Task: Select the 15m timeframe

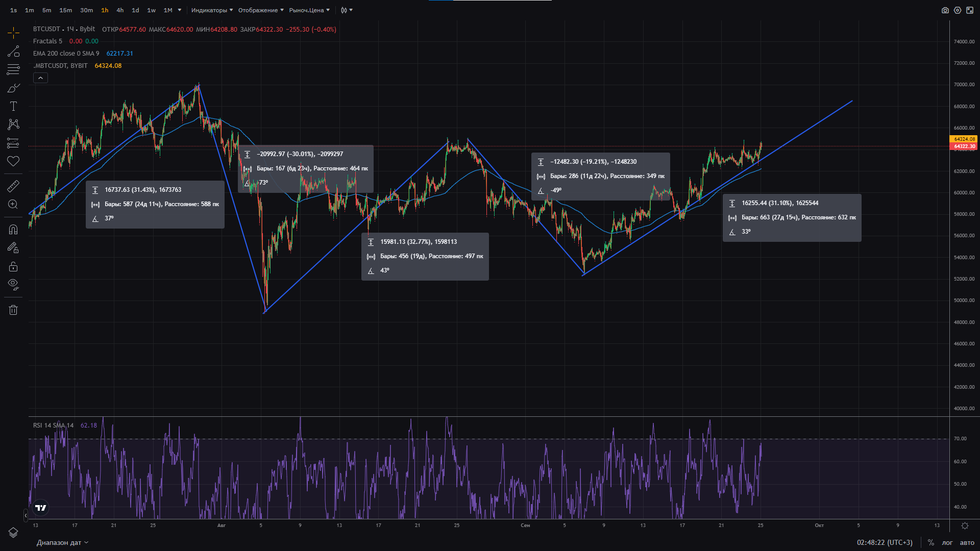Action: [x=65, y=10]
